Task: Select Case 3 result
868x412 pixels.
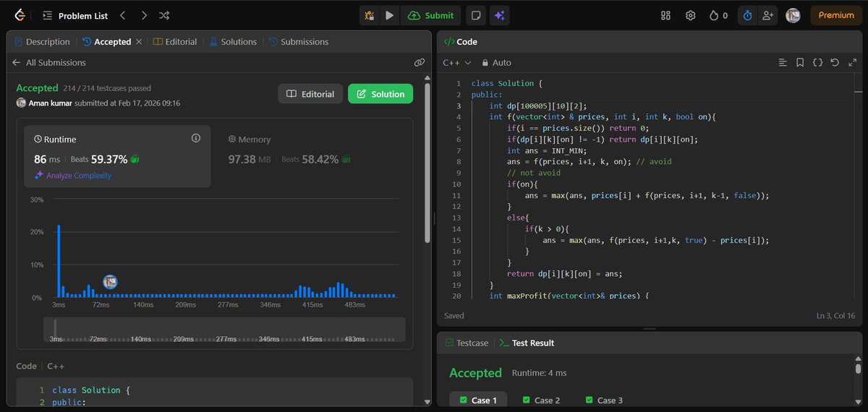Action: pyautogui.click(x=604, y=400)
